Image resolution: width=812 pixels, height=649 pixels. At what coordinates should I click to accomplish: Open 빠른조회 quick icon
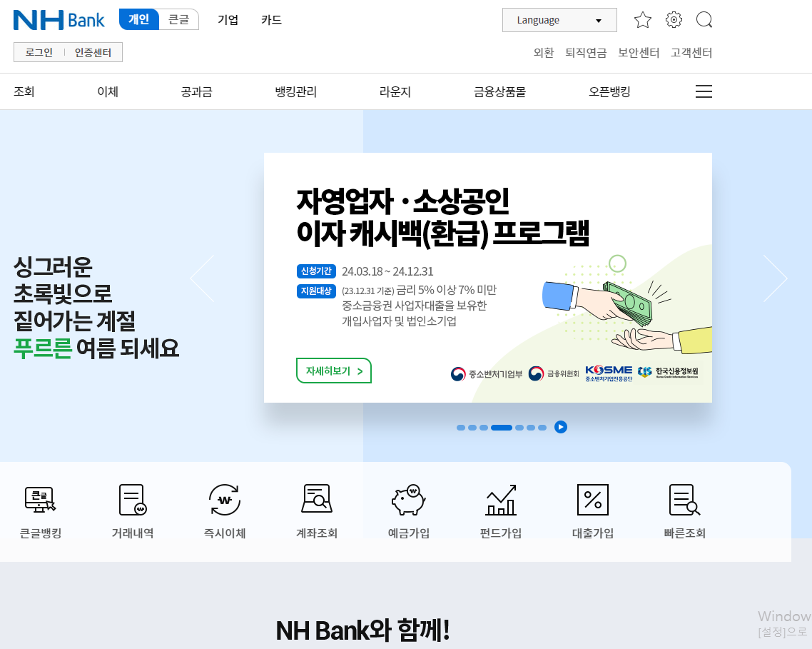(684, 512)
